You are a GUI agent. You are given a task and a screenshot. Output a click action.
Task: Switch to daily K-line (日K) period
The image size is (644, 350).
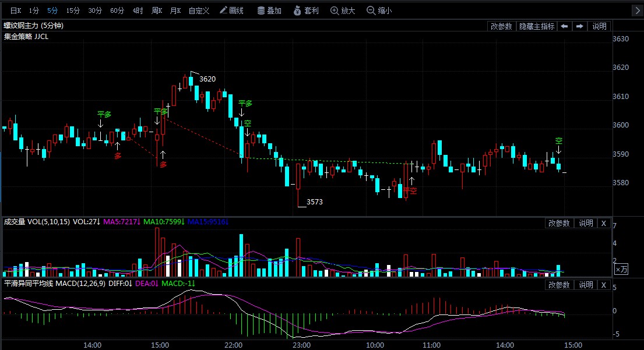point(16,10)
